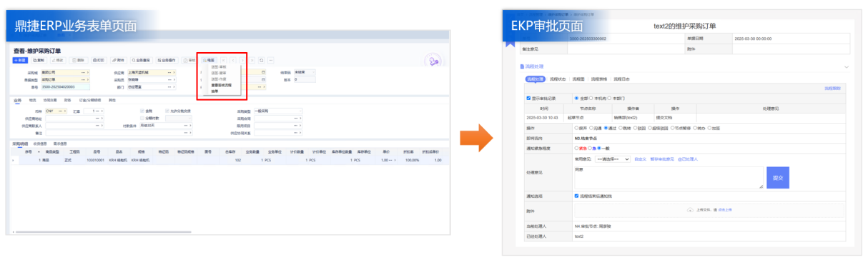Viewport: 868px width, 275px height.
Task: Open 业务查询 in the ERP toolbar
Action: coord(141,60)
